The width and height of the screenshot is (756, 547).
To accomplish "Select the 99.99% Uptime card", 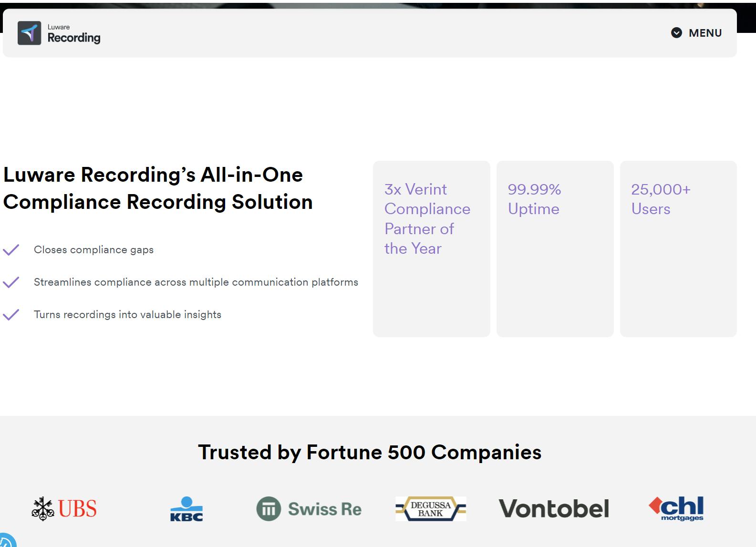I will tap(555, 248).
